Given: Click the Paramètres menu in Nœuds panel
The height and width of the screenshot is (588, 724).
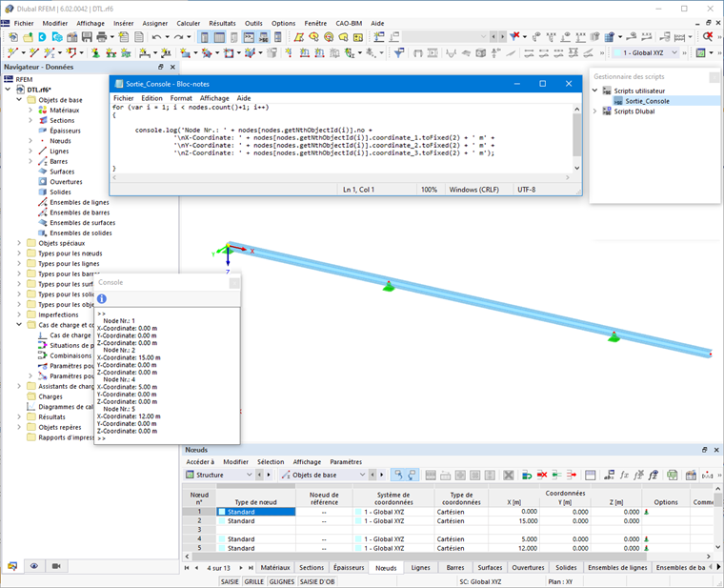Looking at the screenshot, I should (346, 462).
